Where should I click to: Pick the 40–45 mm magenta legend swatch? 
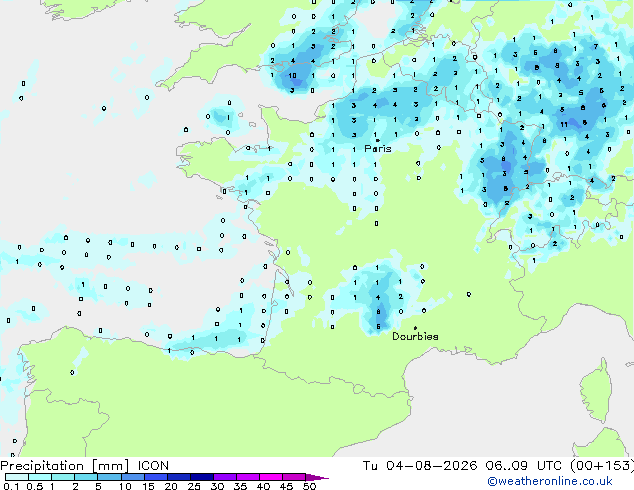pyautogui.click(x=271, y=477)
